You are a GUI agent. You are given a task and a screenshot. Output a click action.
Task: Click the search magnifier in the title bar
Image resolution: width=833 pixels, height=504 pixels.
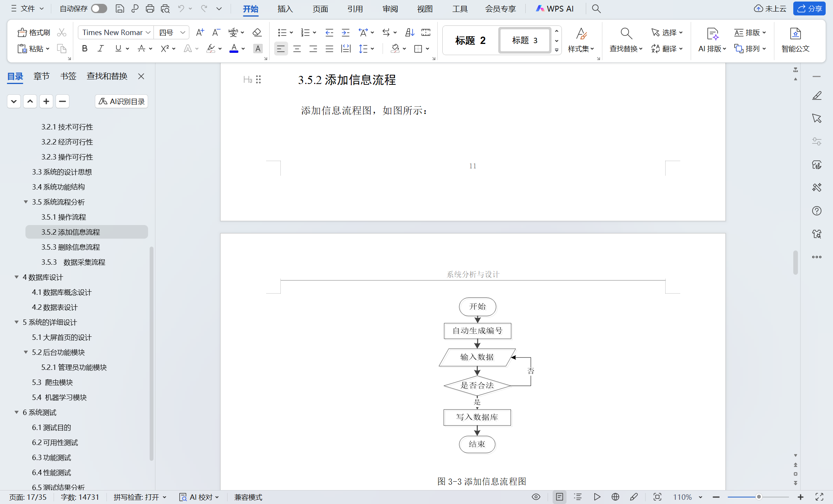click(596, 8)
